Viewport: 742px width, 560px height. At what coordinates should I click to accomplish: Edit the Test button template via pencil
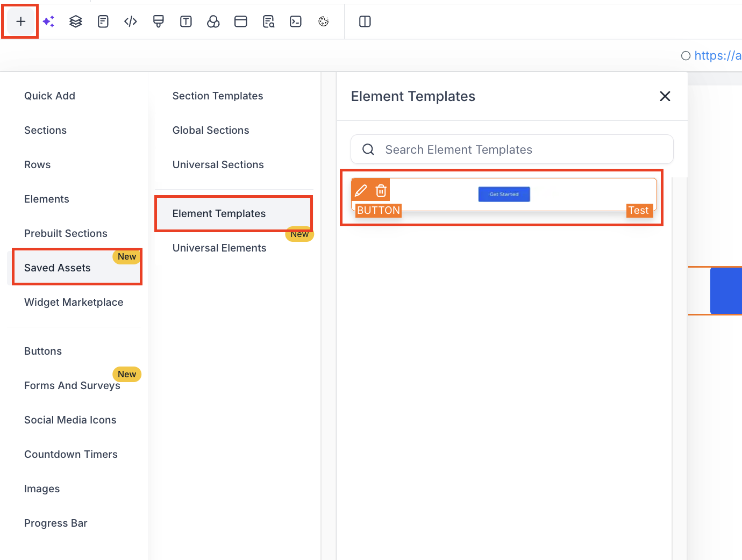click(x=361, y=190)
